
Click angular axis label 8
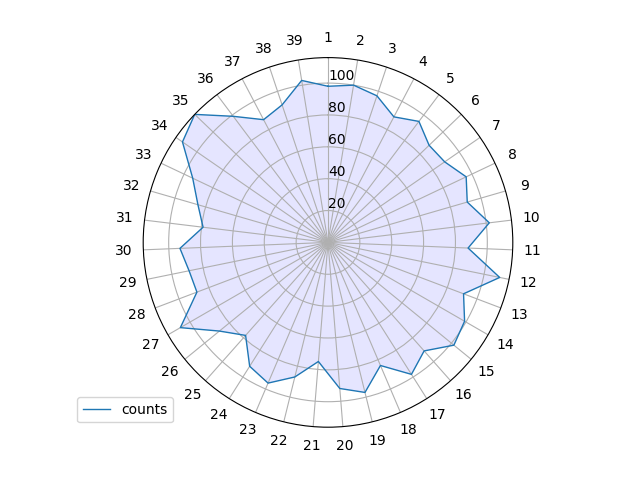[512, 154]
